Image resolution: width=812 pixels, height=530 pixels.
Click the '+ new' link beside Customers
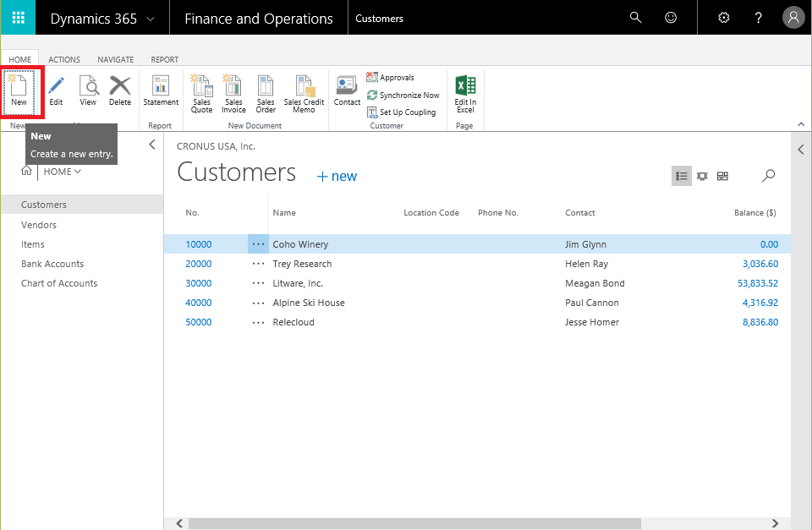pos(337,177)
